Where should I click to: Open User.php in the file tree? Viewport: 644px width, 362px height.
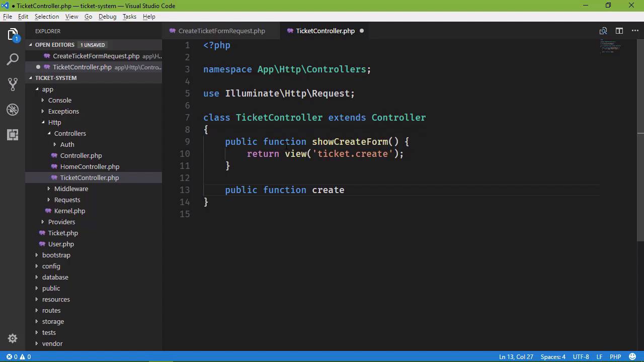(61, 244)
